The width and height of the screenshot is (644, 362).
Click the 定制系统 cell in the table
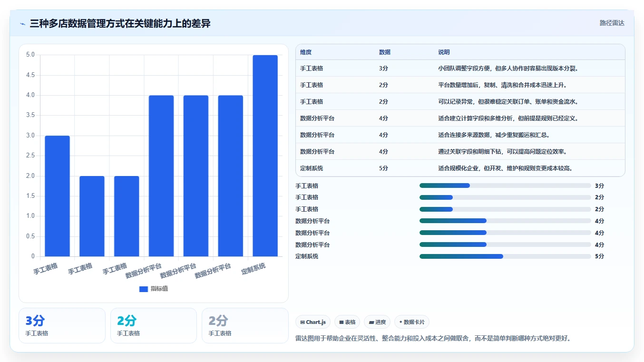[x=312, y=168]
